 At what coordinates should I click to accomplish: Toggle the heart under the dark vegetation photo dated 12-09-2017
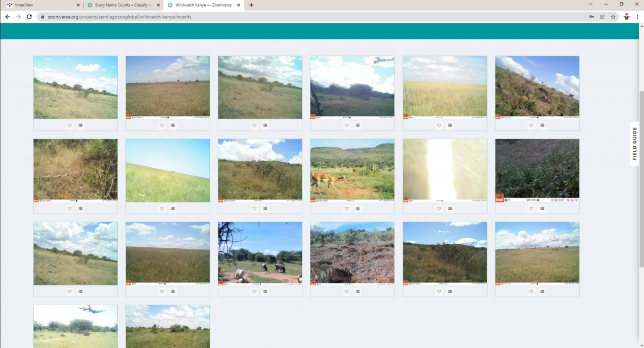click(x=531, y=208)
